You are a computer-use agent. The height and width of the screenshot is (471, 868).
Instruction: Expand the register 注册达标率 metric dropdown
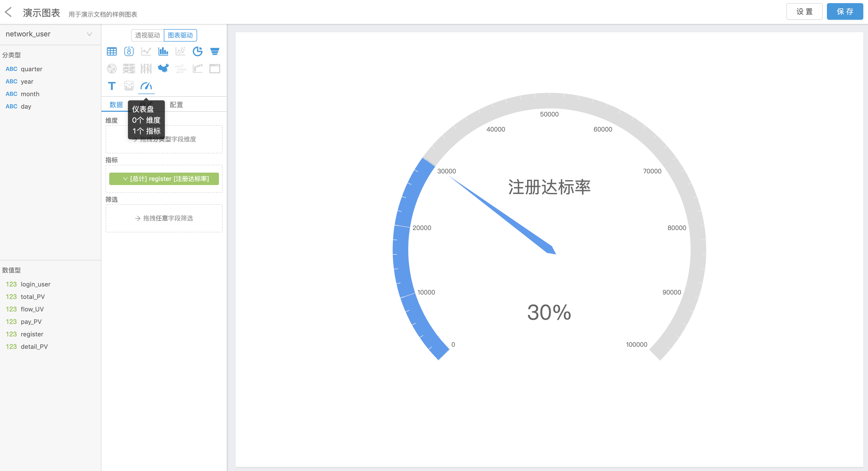(x=125, y=179)
